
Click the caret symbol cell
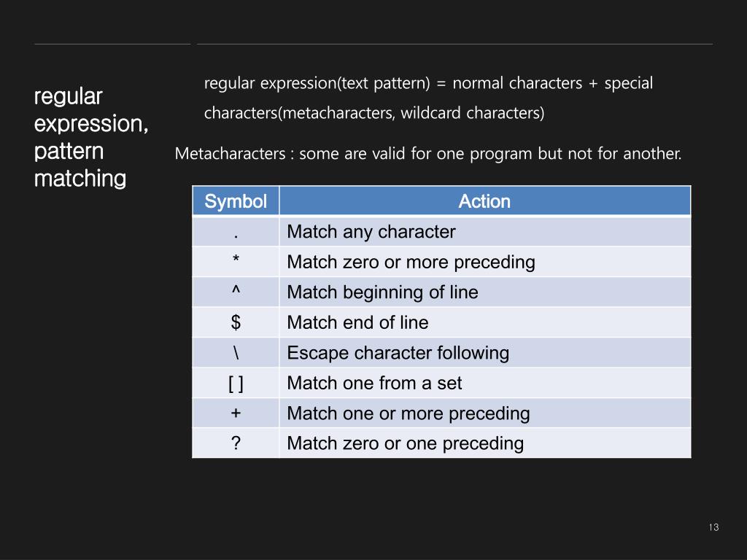click(x=236, y=292)
